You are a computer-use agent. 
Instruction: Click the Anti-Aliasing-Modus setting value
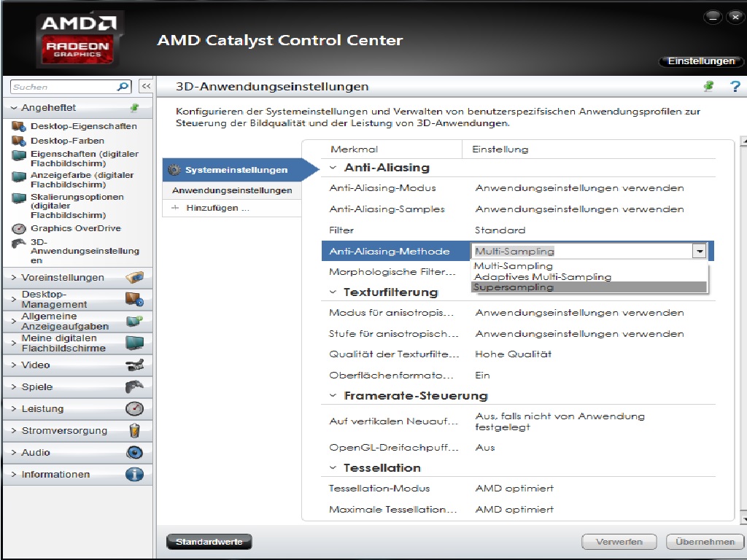click(x=579, y=188)
